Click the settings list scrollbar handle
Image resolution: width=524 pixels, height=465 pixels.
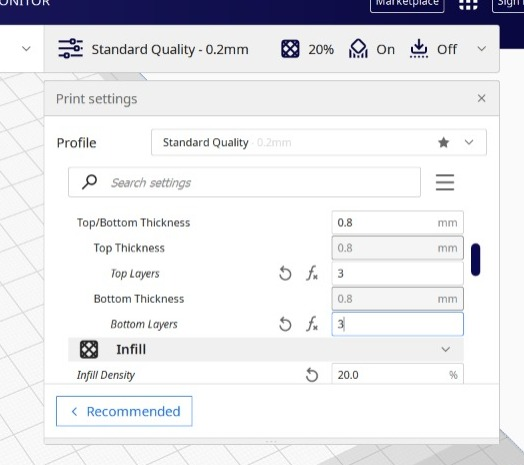476,260
